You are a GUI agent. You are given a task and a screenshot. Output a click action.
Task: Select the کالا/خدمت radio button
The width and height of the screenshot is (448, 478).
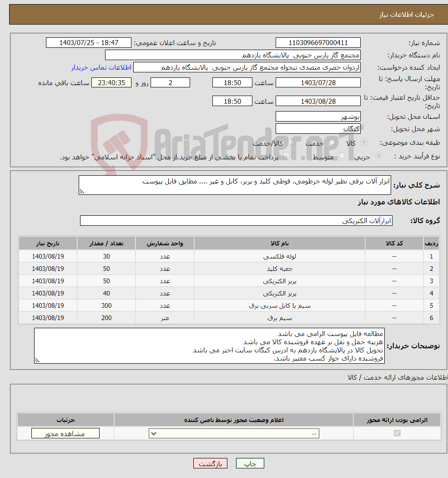coord(292,142)
